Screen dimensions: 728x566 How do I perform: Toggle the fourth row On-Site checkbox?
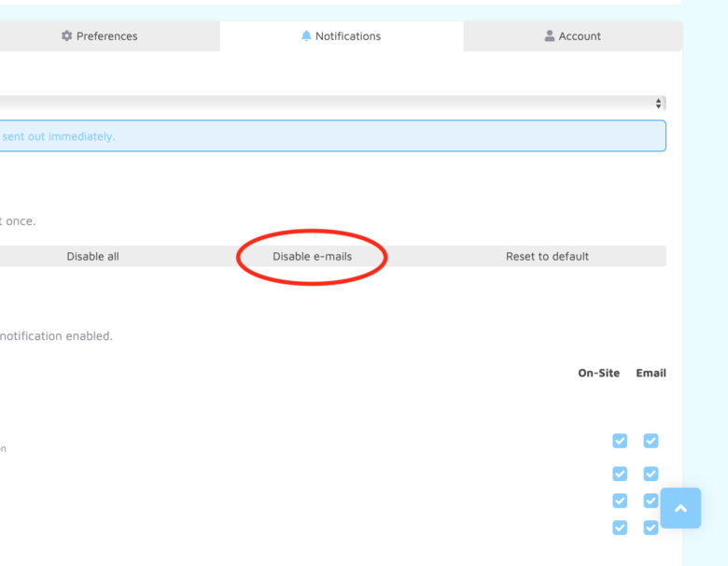[x=620, y=528]
